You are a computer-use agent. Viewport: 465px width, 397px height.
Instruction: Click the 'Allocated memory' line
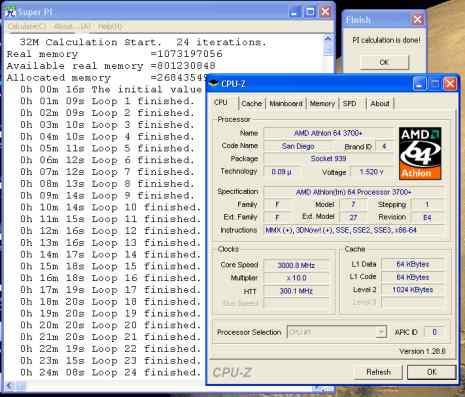click(x=107, y=78)
